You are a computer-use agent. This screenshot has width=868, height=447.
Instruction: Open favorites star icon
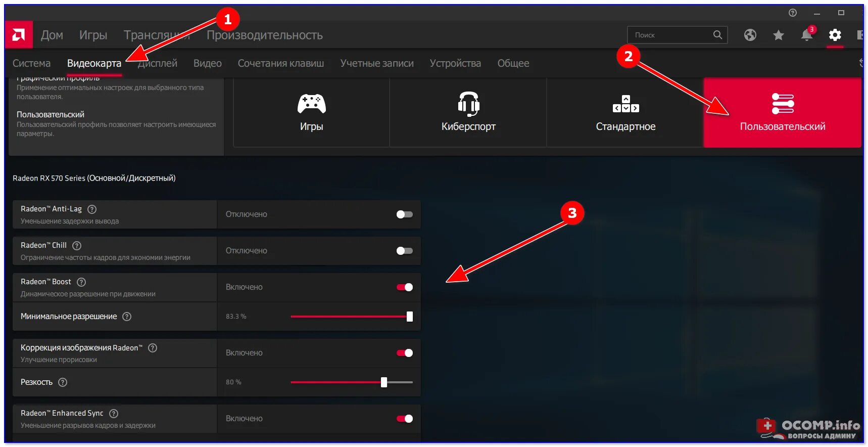(x=778, y=35)
